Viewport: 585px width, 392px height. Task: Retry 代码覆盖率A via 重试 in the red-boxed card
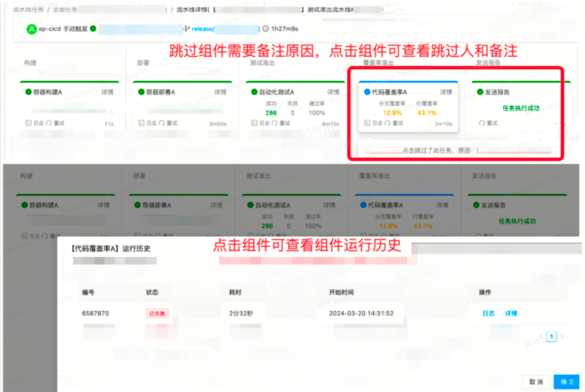(x=394, y=123)
